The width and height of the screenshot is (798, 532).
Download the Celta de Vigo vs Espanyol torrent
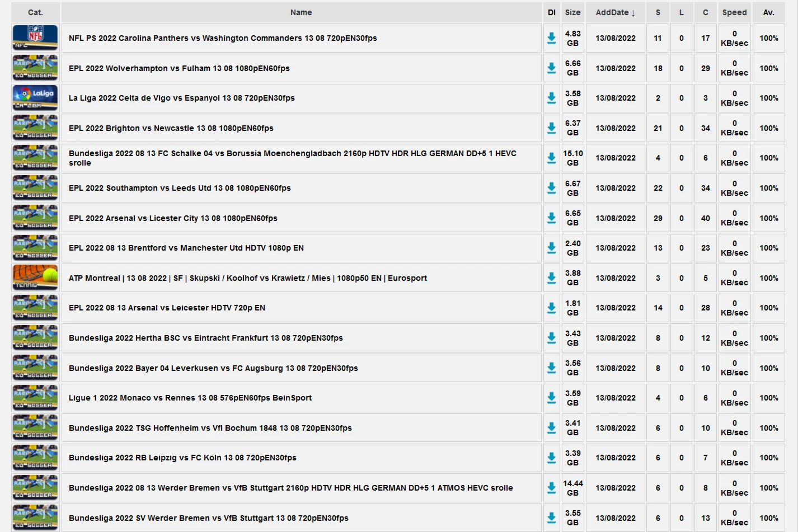click(x=551, y=98)
